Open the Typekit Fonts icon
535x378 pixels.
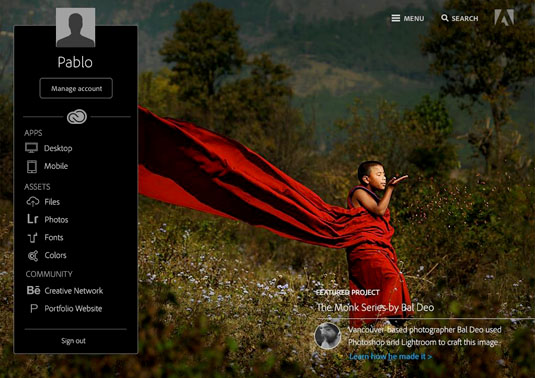click(32, 237)
